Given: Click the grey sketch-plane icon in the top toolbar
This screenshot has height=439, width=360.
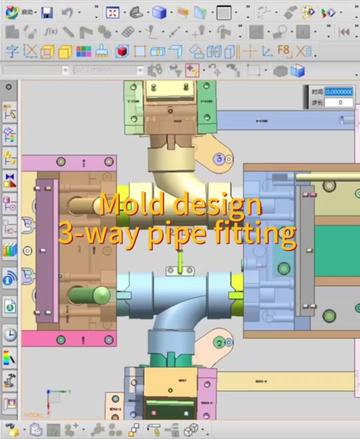Looking at the screenshot, I should point(136,13).
